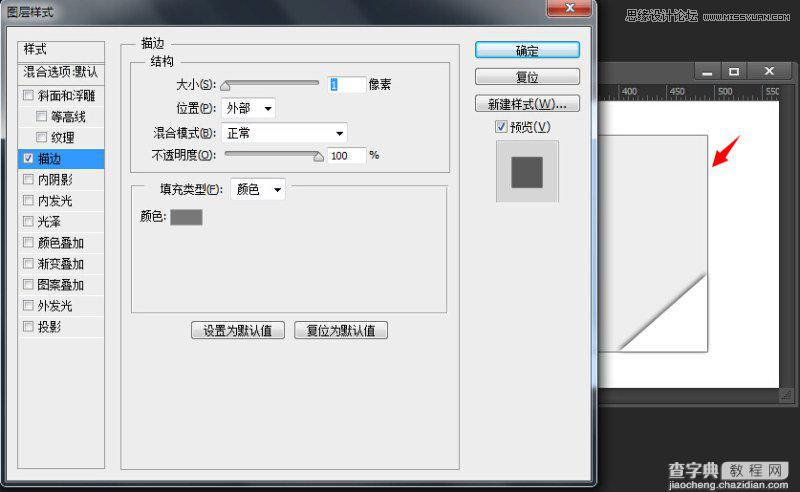
Task: Click the 确定 button
Action: (527, 51)
